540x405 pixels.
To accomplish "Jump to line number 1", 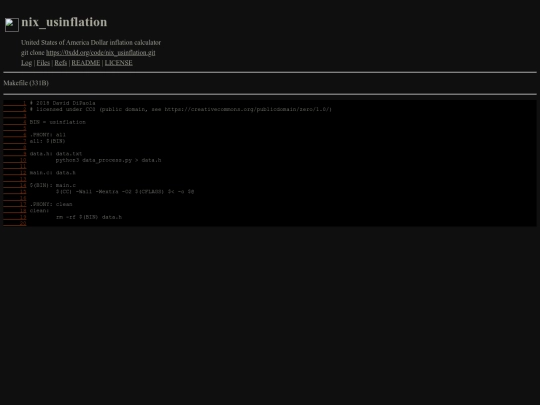I will [15, 103].
